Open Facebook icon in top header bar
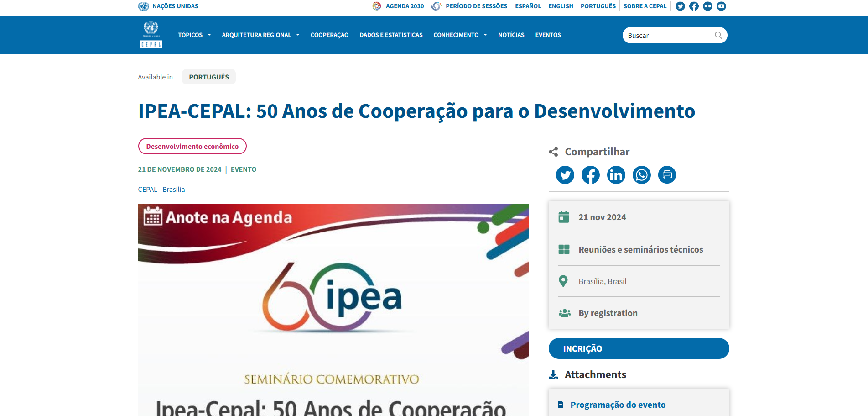This screenshot has width=868, height=416. (694, 6)
